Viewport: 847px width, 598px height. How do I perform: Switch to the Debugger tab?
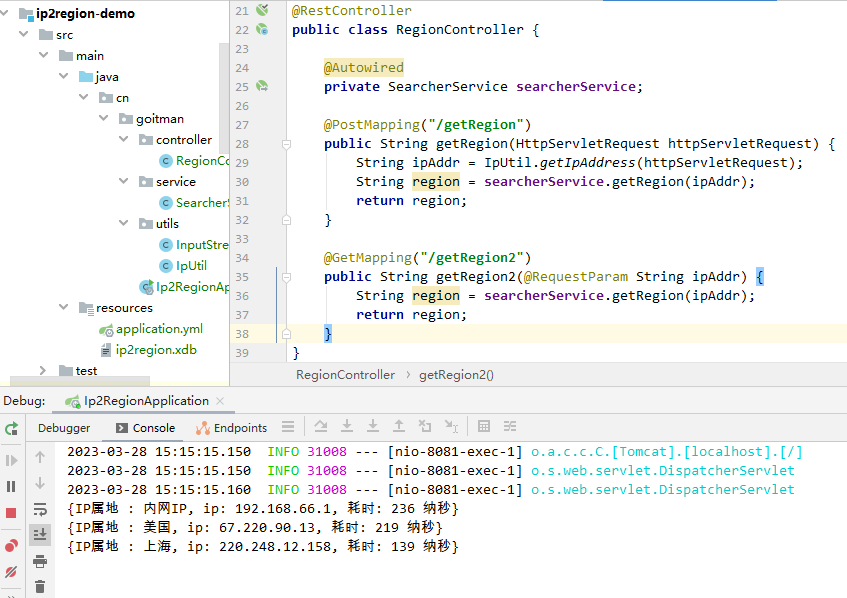tap(64, 428)
